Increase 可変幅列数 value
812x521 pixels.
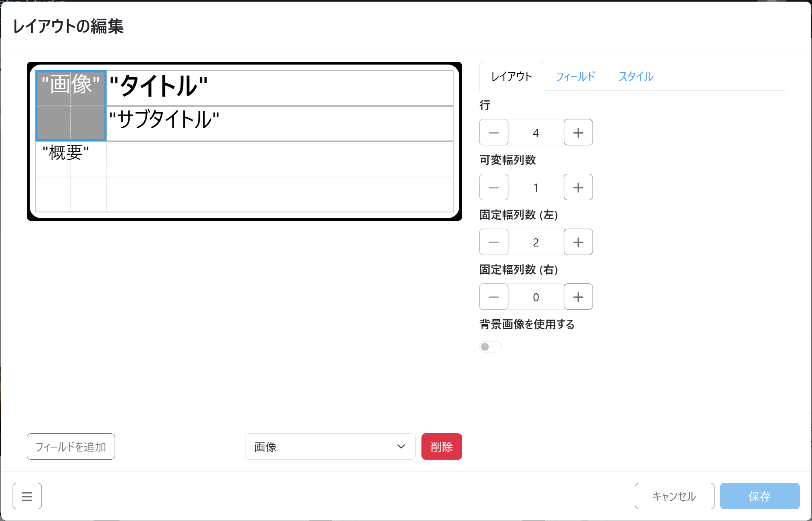(578, 187)
